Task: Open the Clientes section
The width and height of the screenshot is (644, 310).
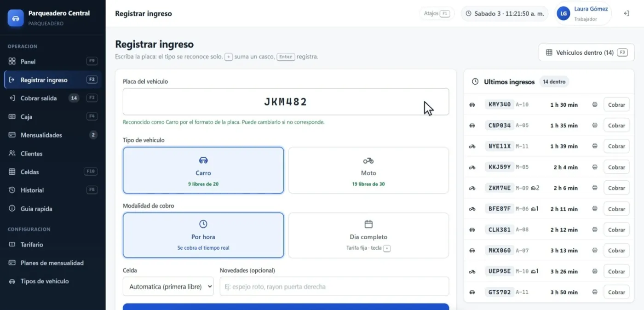Action: tap(52, 153)
